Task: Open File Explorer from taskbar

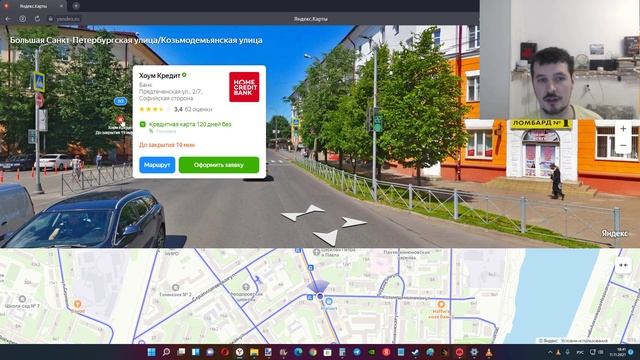Action: click(254, 352)
